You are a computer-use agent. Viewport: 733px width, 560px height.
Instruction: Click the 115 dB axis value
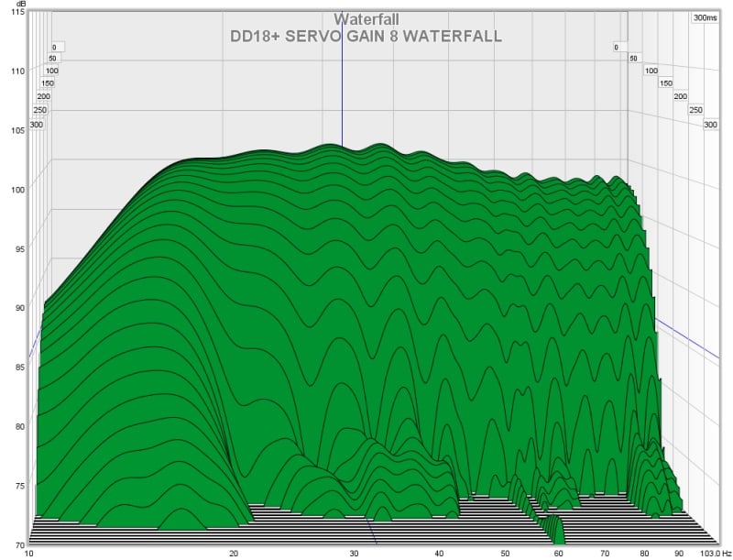[x=15, y=13]
